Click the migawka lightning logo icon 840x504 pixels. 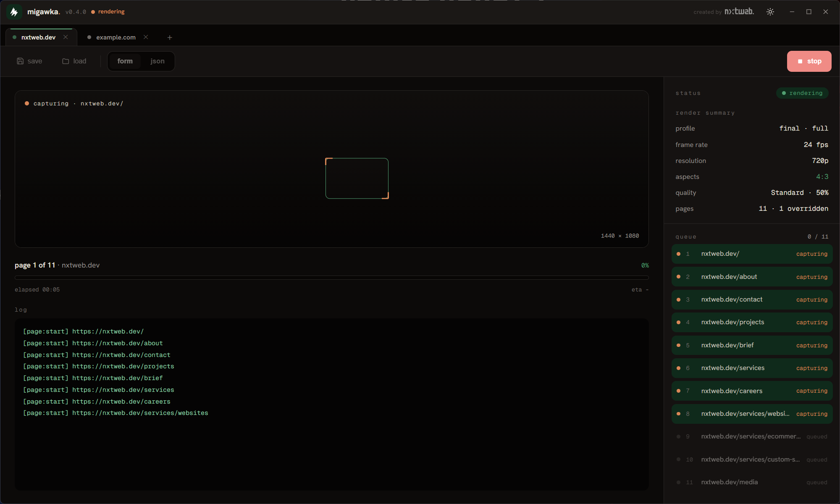click(x=14, y=12)
